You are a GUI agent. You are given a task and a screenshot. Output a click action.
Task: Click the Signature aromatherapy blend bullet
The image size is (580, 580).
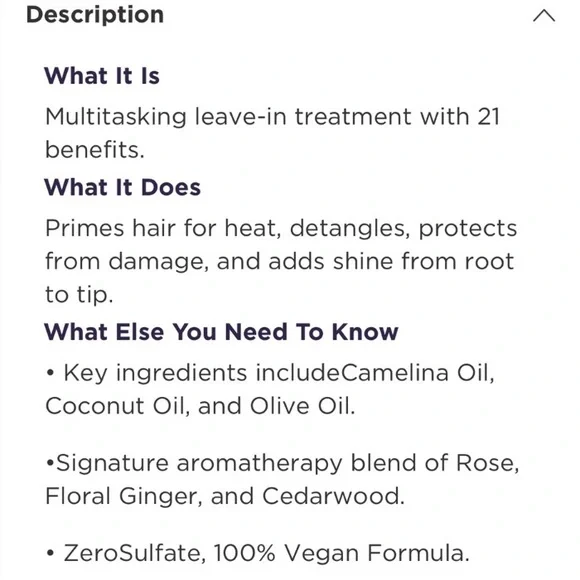282,479
